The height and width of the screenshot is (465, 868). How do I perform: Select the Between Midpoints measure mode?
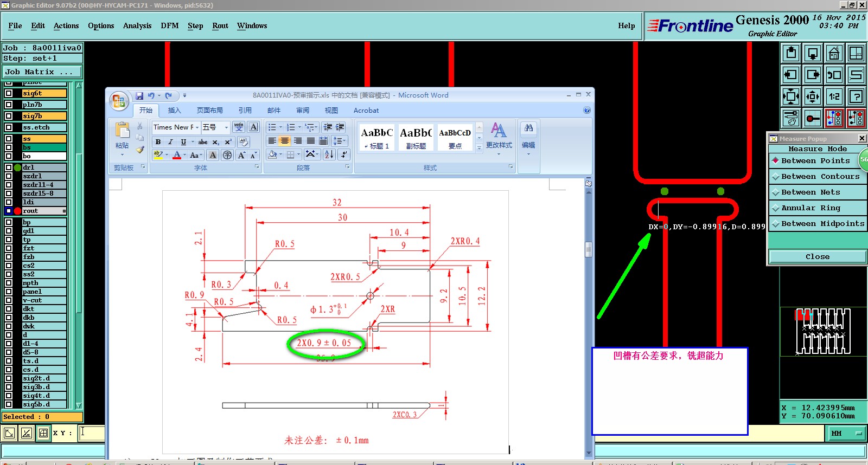click(818, 224)
